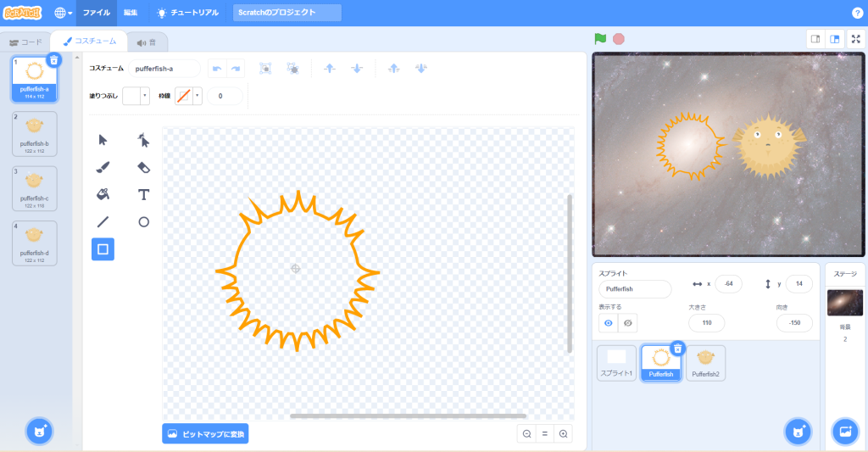This screenshot has height=452, width=868.
Task: Open the language globe dropdown
Action: pyautogui.click(x=63, y=13)
